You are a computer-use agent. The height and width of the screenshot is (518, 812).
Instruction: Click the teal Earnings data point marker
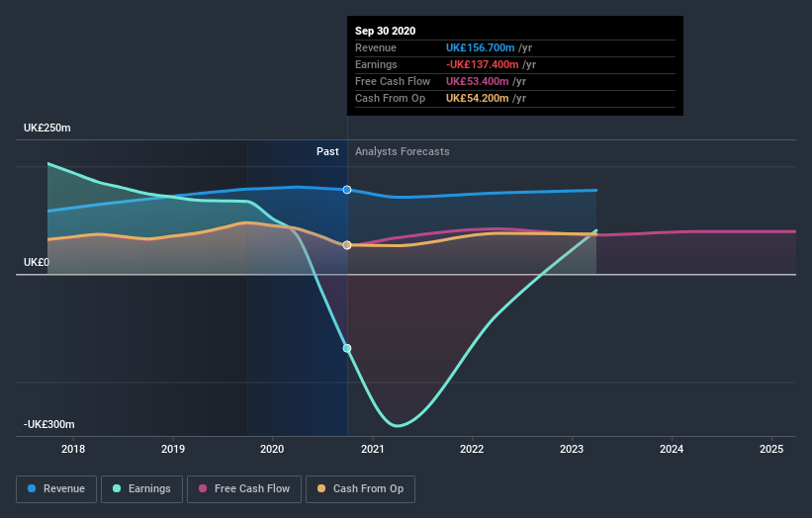[x=347, y=348]
